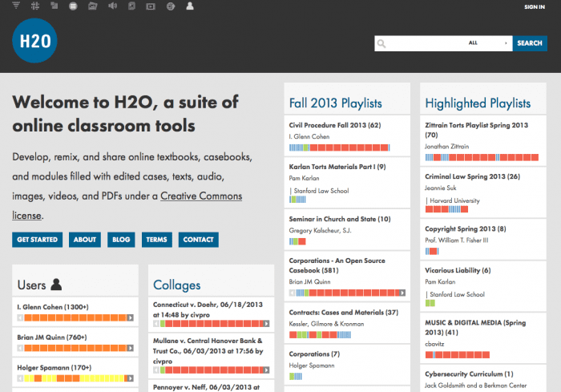561x392 pixels.
Task: Open the BLOG page
Action: tap(121, 240)
